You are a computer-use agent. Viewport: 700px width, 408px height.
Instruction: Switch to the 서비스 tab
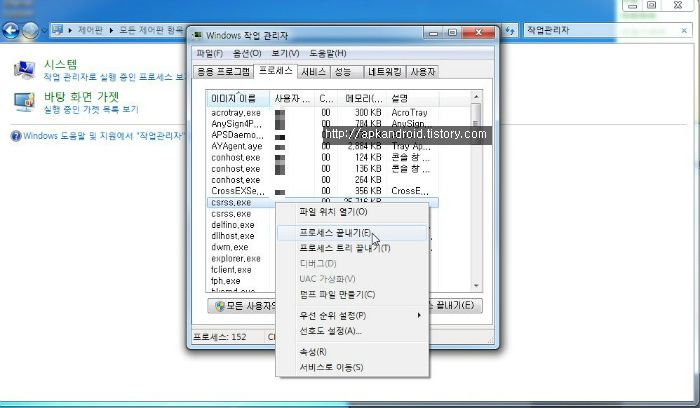pyautogui.click(x=313, y=71)
